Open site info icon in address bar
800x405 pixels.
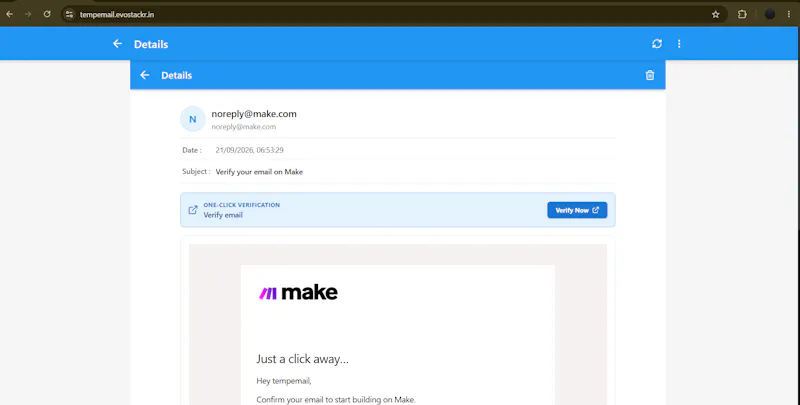tap(69, 14)
